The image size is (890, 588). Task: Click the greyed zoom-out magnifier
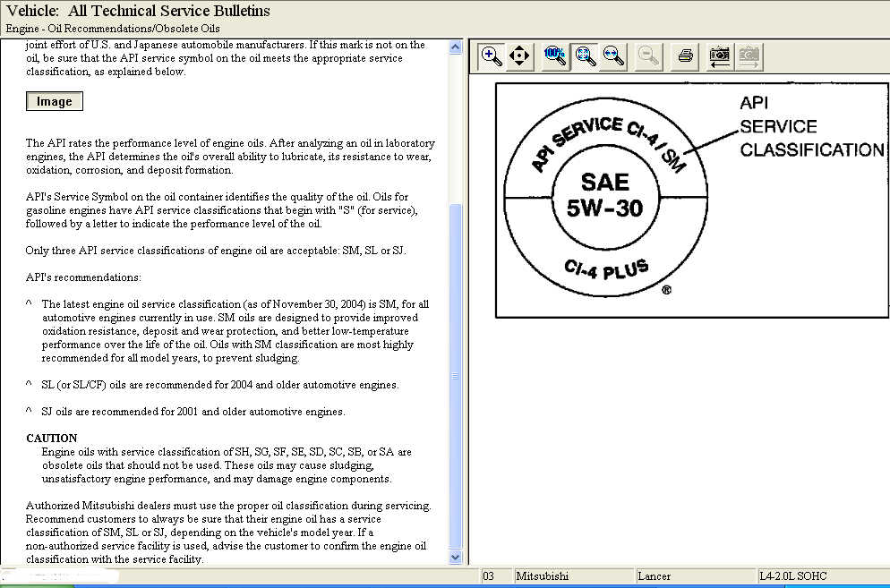tap(648, 56)
